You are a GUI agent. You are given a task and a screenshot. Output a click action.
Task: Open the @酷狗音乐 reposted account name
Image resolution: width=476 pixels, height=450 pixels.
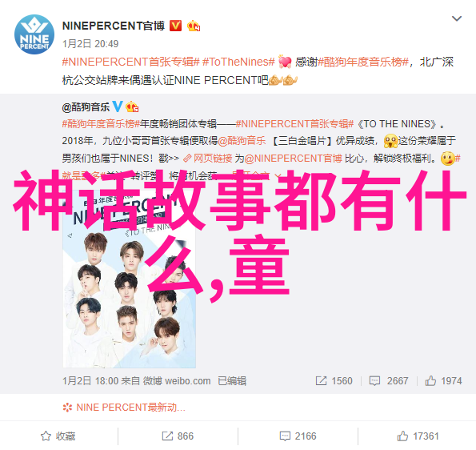pyautogui.click(x=86, y=107)
